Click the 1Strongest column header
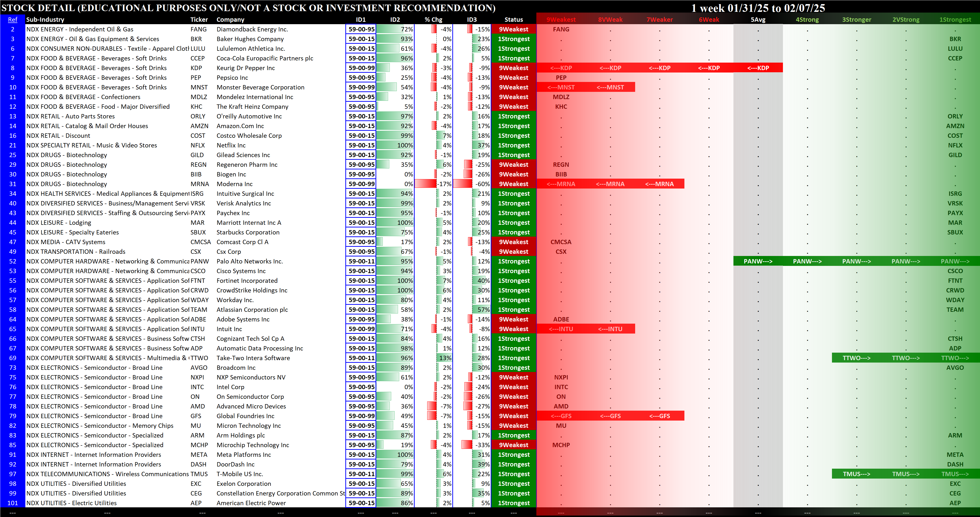 tap(955, 19)
